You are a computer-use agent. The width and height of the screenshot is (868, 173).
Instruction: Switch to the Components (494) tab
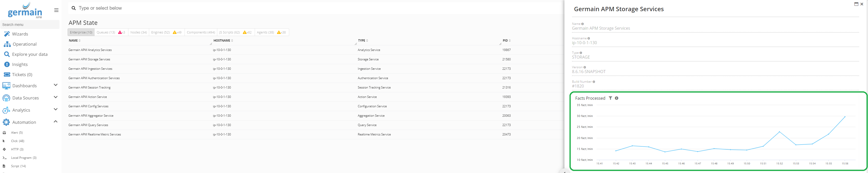click(201, 32)
